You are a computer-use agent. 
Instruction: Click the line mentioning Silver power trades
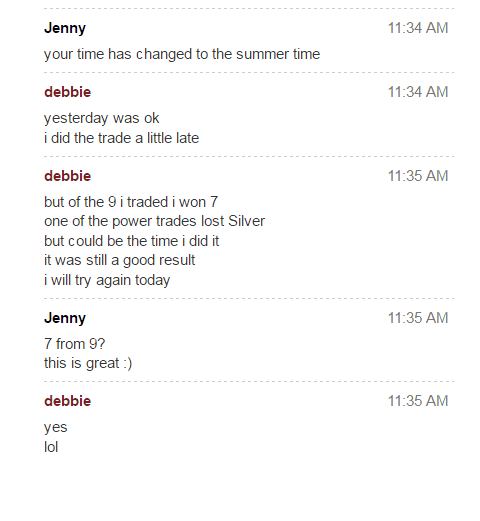[x=154, y=221]
